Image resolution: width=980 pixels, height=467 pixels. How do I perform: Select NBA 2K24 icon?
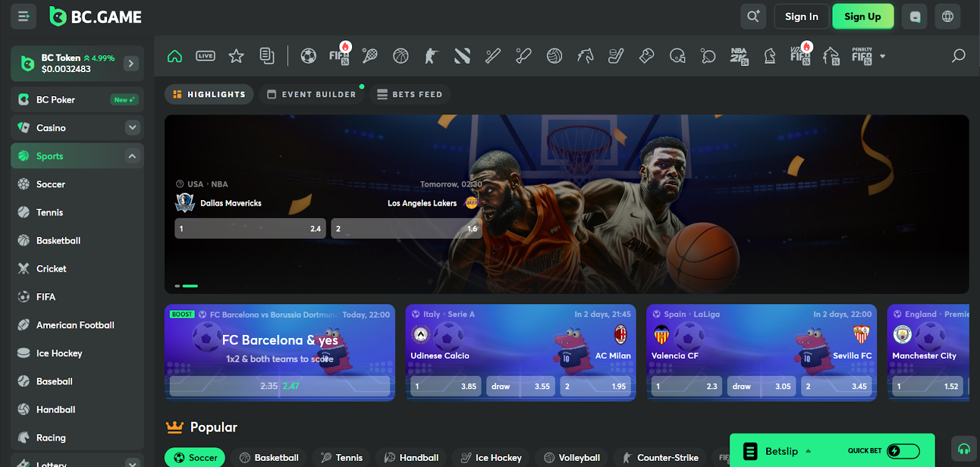739,56
